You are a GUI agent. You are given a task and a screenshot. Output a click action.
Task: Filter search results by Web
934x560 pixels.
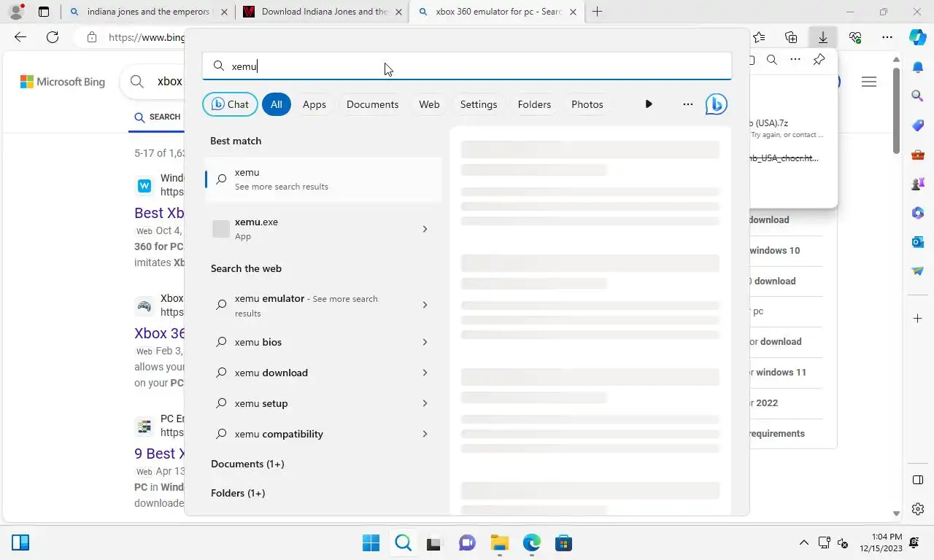429,104
